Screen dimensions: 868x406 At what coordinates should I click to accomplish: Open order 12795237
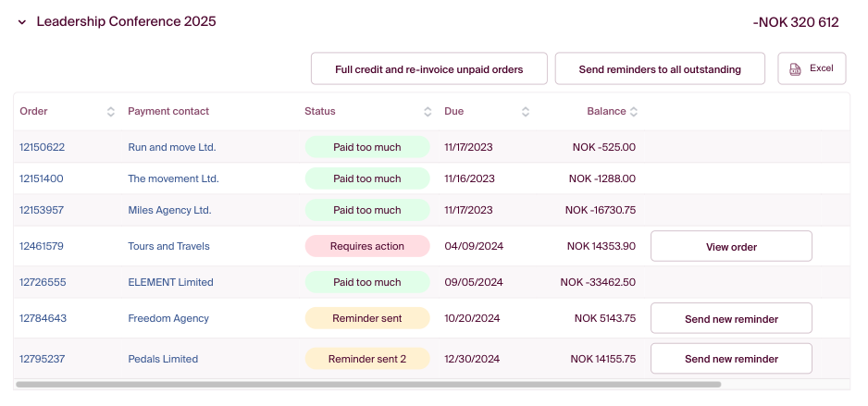tap(42, 359)
